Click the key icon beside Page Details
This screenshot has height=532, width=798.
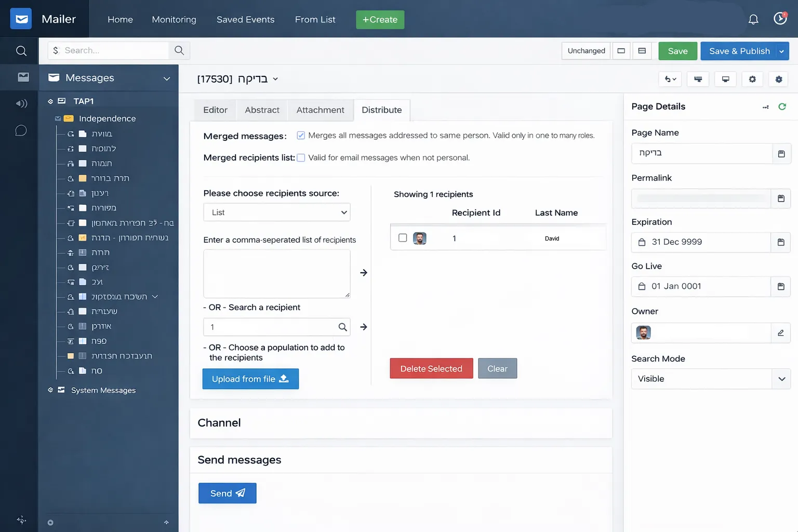coord(766,107)
